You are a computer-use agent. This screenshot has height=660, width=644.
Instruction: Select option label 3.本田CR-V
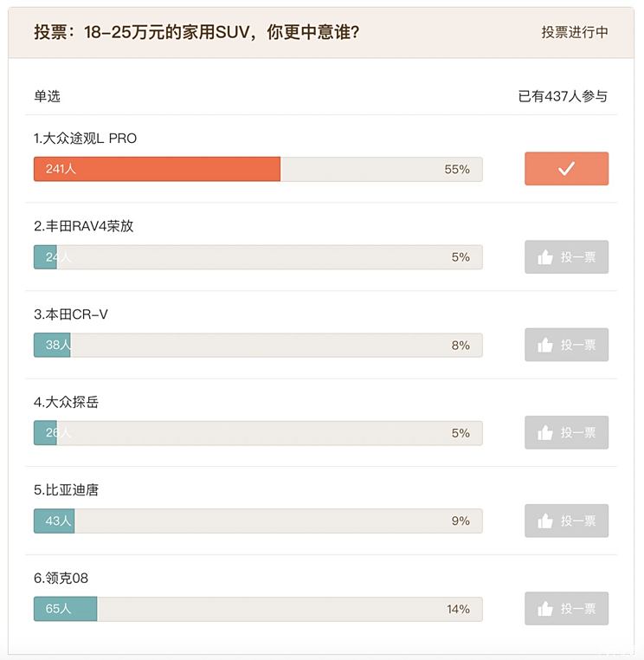[71, 314]
